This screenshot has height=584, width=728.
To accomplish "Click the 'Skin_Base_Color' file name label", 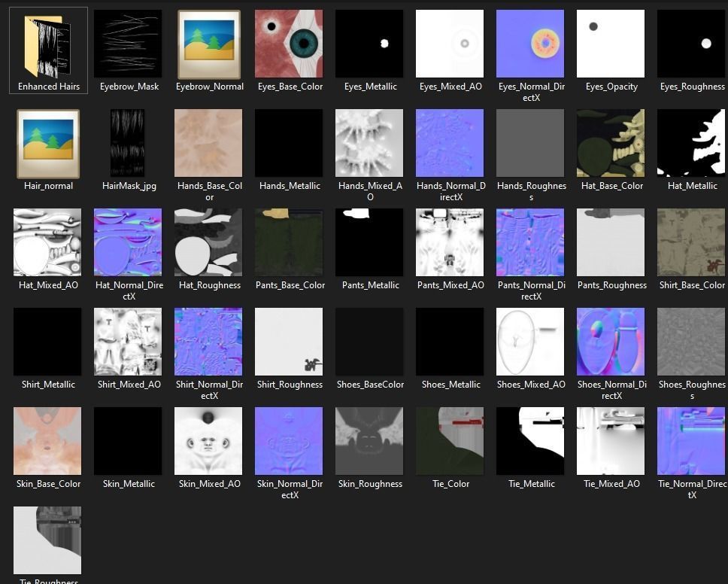I will click(x=48, y=484).
